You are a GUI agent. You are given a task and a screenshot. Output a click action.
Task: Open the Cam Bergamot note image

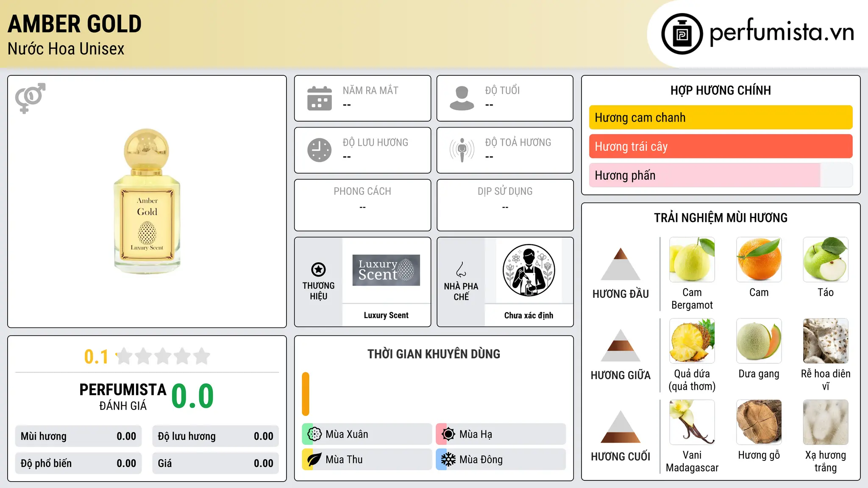(x=692, y=260)
